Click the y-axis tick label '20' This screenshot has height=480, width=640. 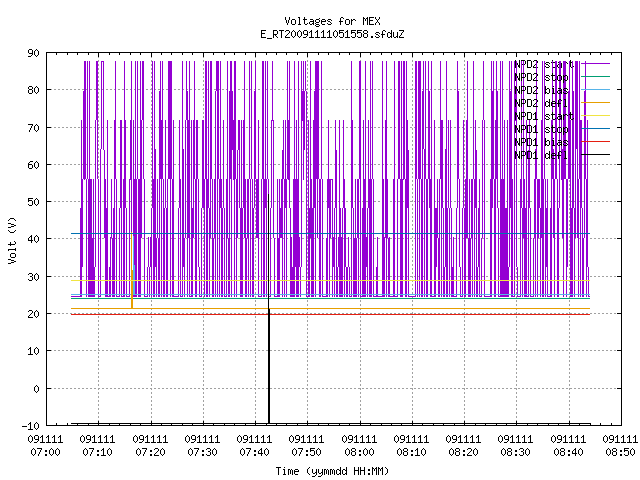click(x=33, y=314)
